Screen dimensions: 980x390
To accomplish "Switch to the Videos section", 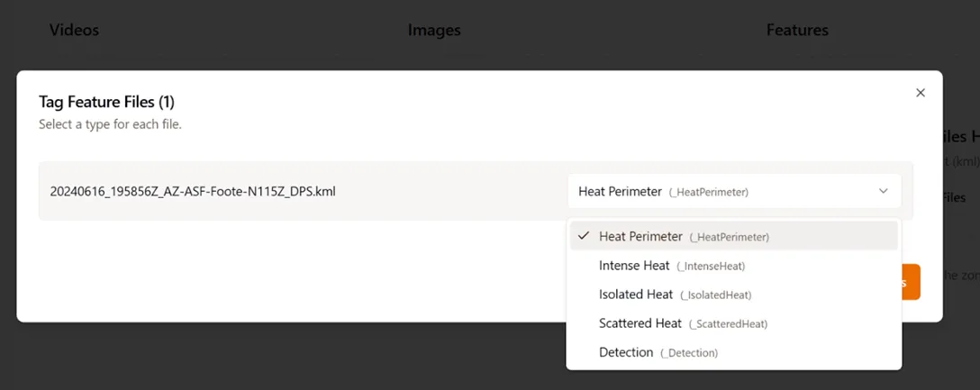I will [74, 30].
